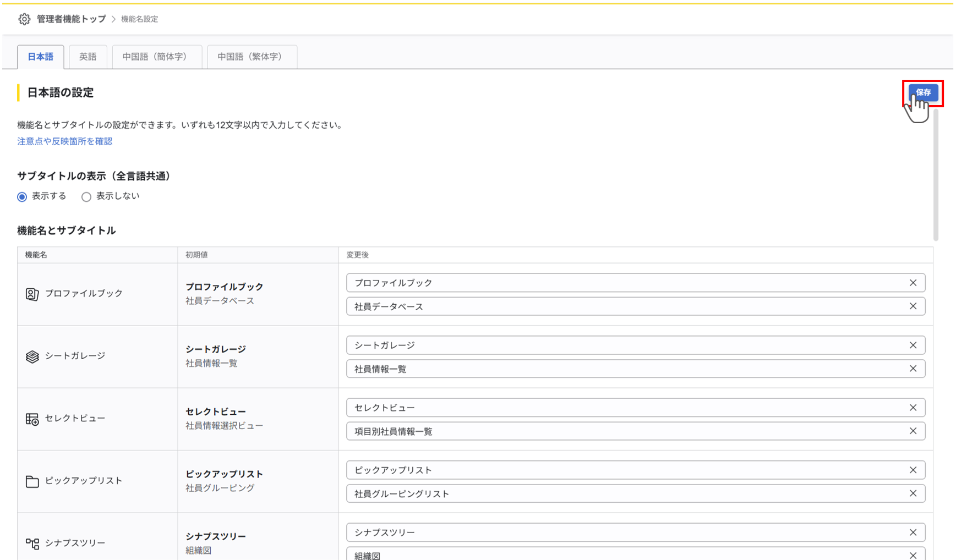Switch to the 英語 tab

[88, 57]
